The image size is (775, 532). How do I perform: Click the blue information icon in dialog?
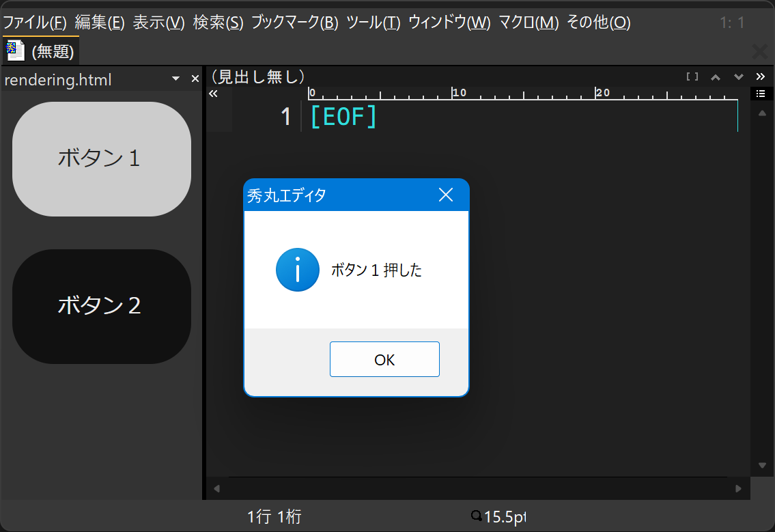298,270
